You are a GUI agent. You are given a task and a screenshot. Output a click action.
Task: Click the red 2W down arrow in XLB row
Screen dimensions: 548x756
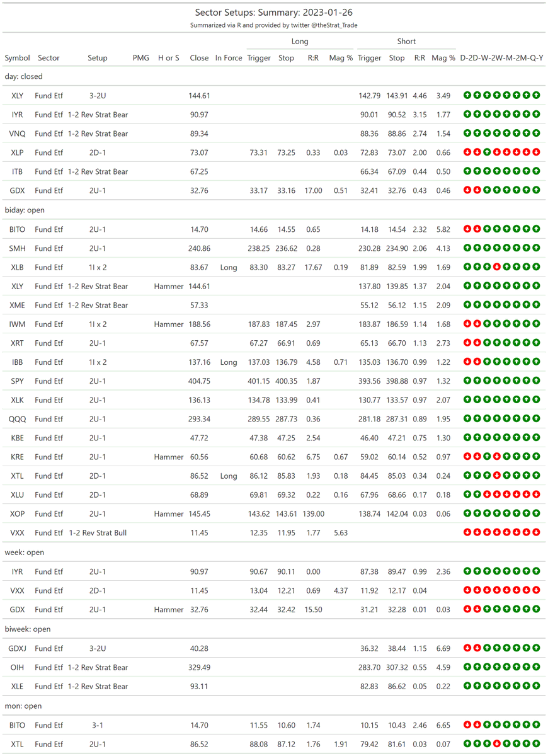[497, 267]
